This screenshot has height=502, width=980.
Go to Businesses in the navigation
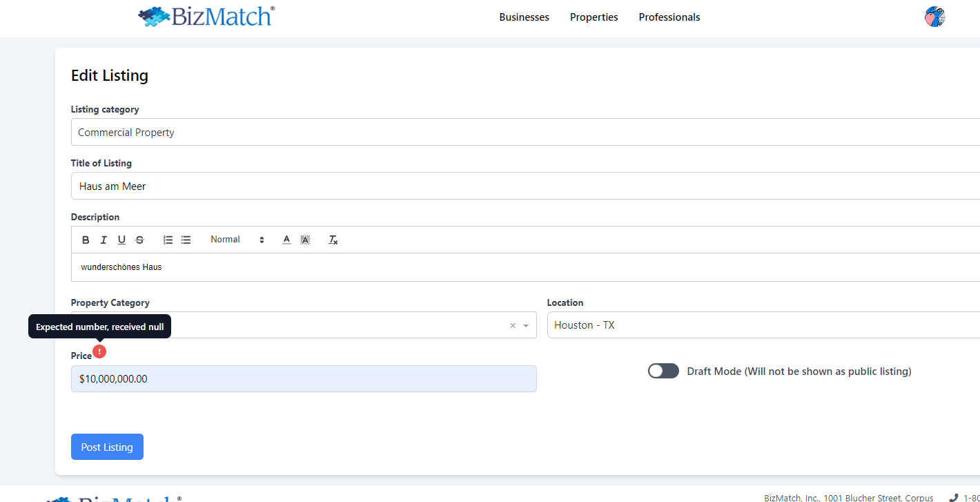pos(524,17)
